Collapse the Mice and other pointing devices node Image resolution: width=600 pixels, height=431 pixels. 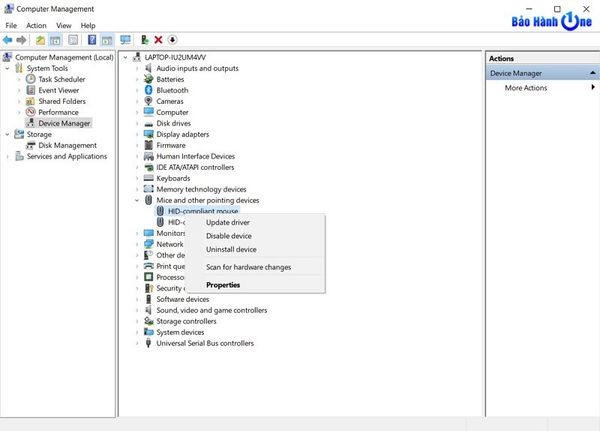point(137,200)
